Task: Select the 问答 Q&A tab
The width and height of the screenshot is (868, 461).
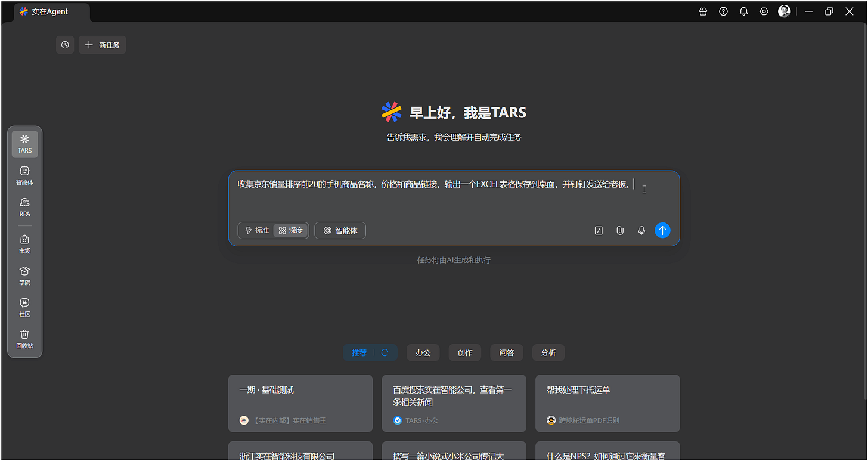Action: 507,352
